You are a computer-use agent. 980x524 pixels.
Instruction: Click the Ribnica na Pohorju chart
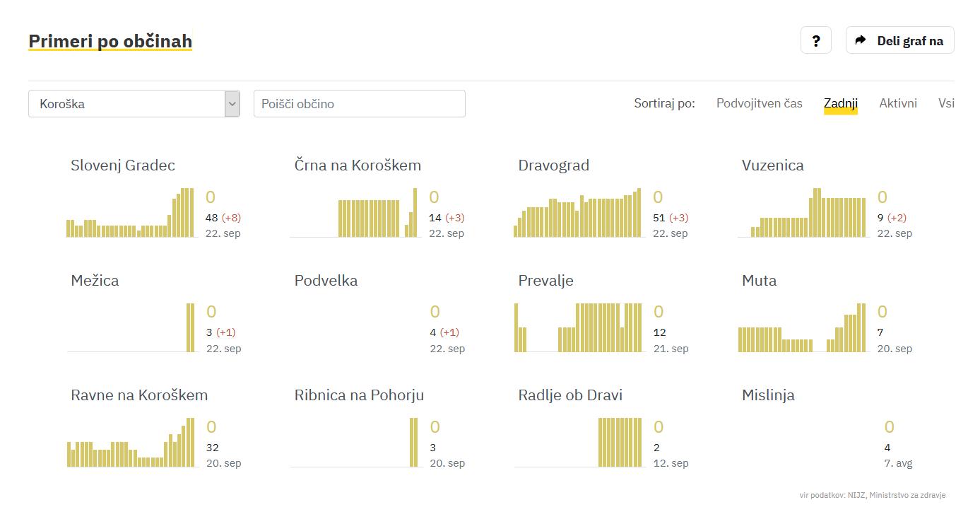click(355, 443)
